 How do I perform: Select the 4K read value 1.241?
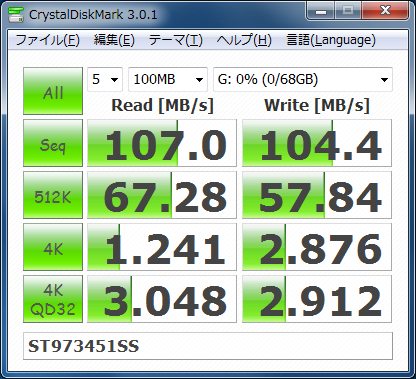(162, 247)
